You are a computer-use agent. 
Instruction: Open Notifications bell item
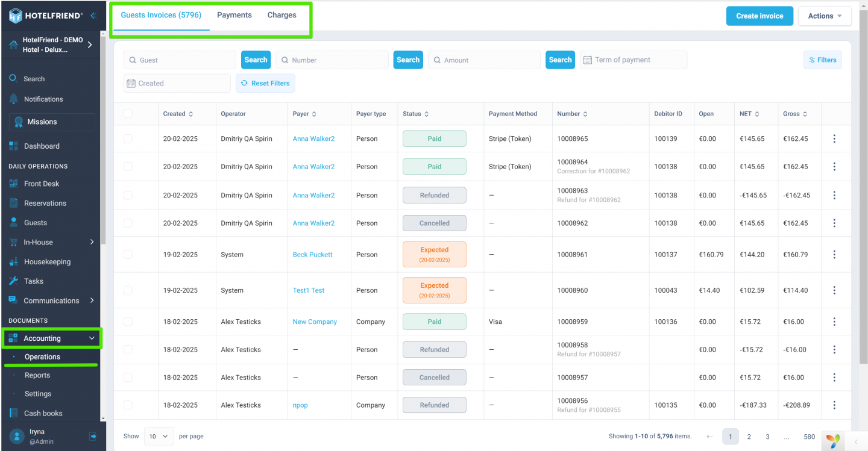pyautogui.click(x=36, y=99)
